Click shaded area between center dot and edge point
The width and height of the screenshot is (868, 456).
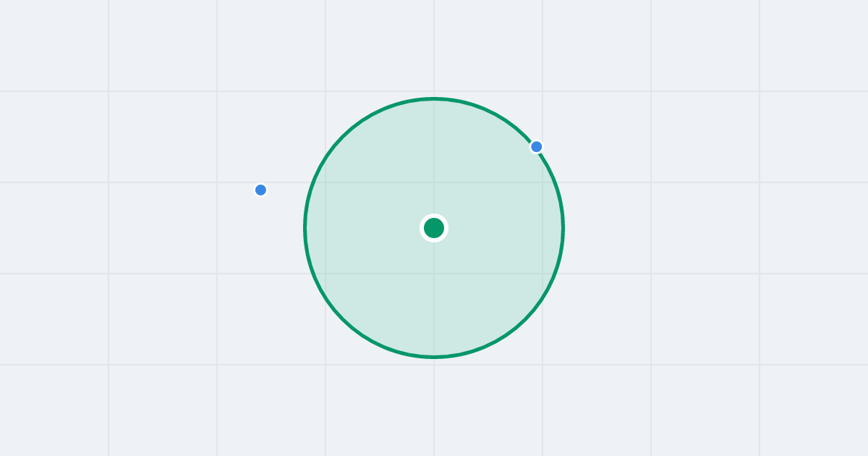click(x=485, y=187)
